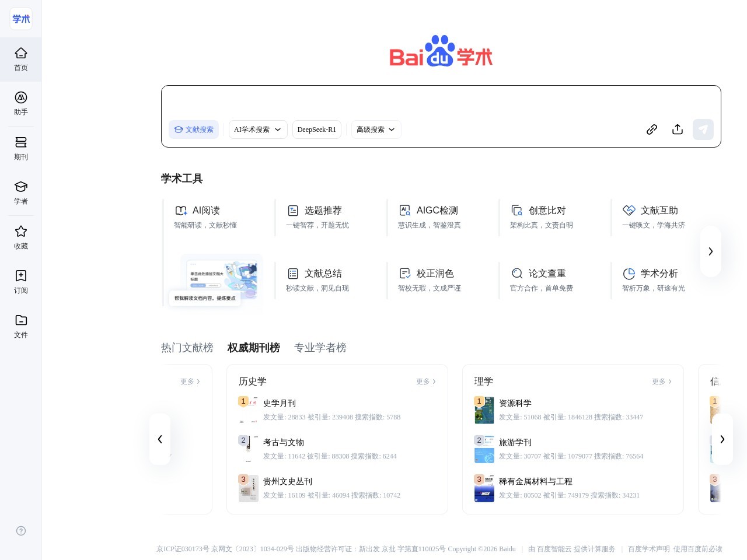Switch to the 专业学者榜 tab
Screen dimensions: 747x560
point(320,348)
